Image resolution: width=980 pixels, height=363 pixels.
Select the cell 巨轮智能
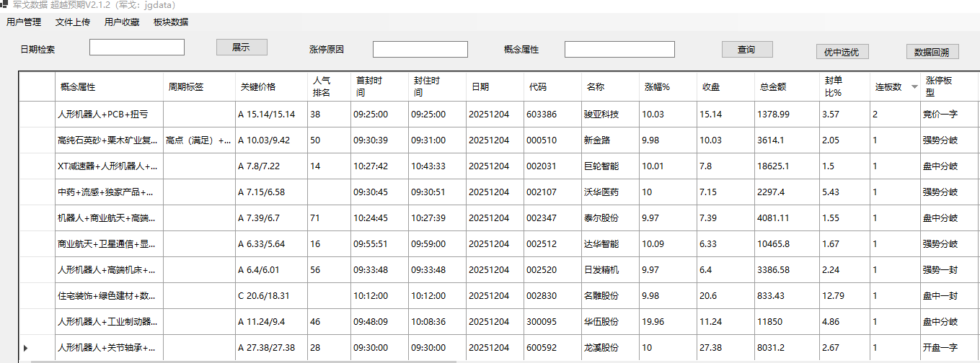point(611,166)
